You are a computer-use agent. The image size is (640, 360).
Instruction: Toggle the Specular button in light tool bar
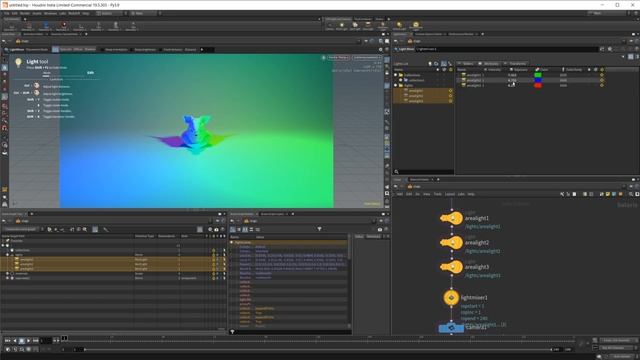[x=65, y=49]
